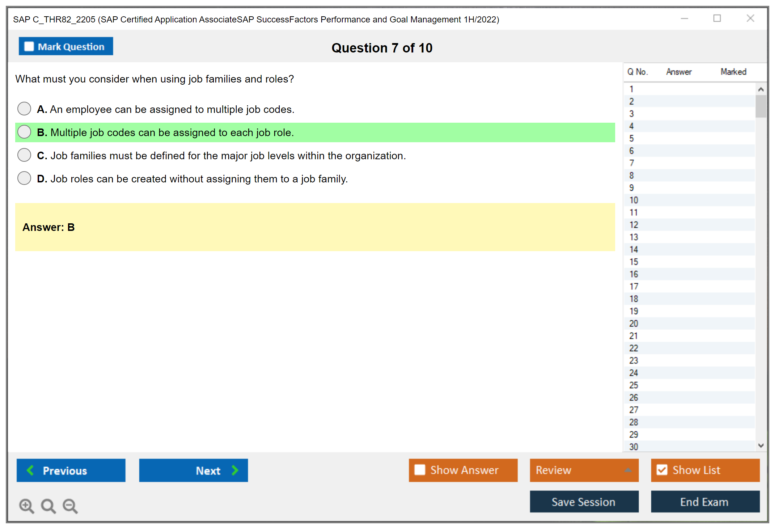The width and height of the screenshot is (778, 532).
Task: Click the green Next arrow icon
Action: (235, 470)
